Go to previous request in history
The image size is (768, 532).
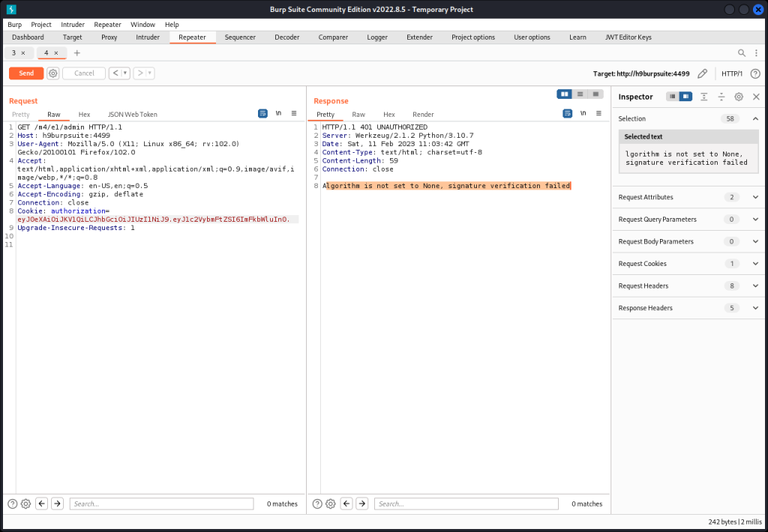115,73
